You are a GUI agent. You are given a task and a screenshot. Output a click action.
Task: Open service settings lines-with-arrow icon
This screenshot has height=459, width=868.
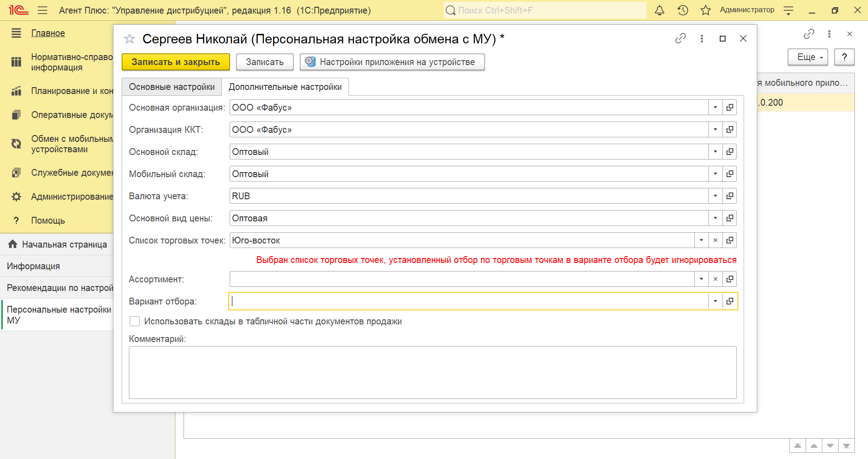788,10
